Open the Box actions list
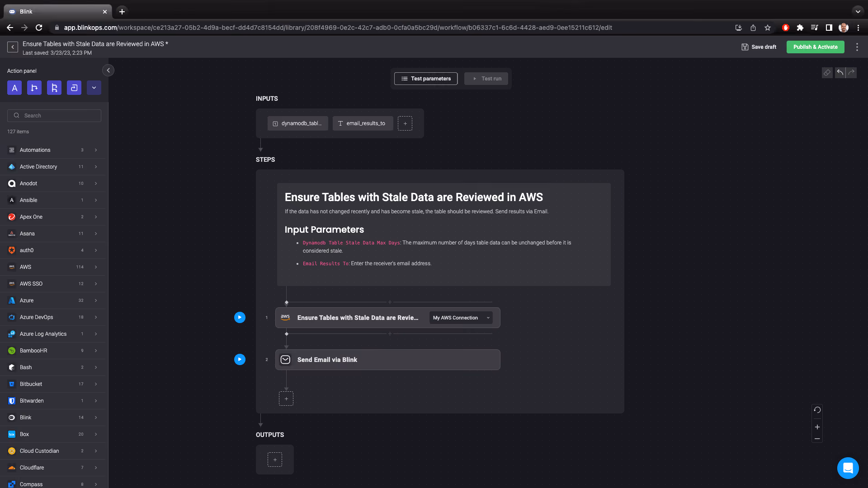Viewport: 868px width, 488px height. (52, 434)
